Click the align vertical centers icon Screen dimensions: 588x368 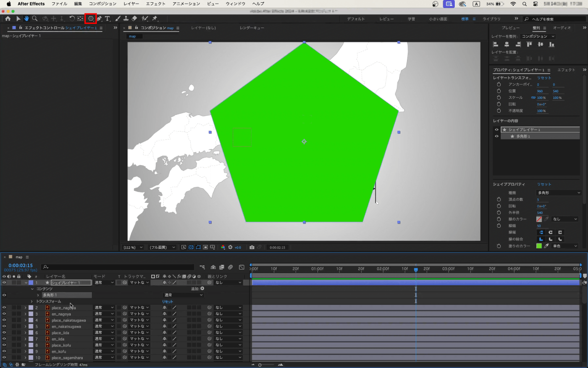click(x=541, y=44)
